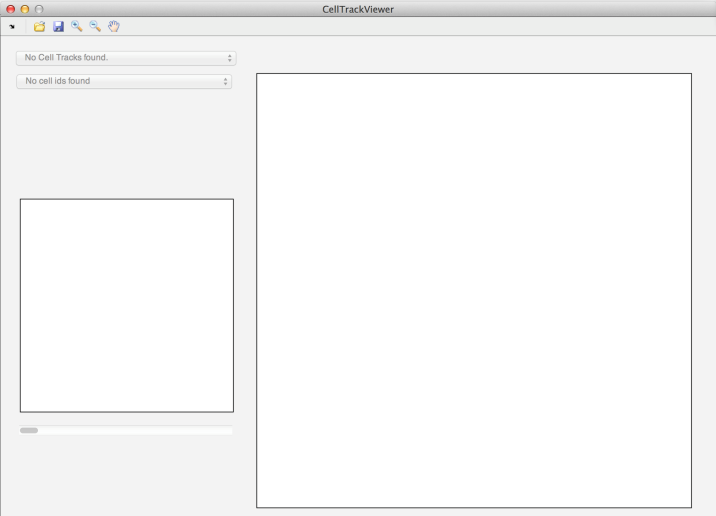Screen dimensions: 716x516
Task: Open the 'No Cell Tracks found.' dropdown
Action: pos(126,58)
